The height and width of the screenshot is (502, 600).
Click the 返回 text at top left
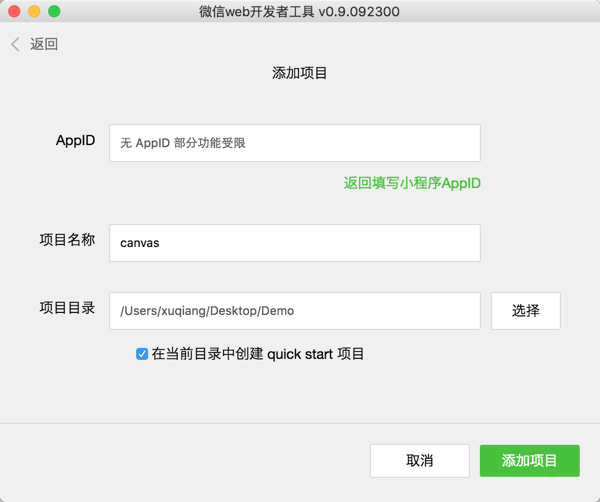pos(44,44)
